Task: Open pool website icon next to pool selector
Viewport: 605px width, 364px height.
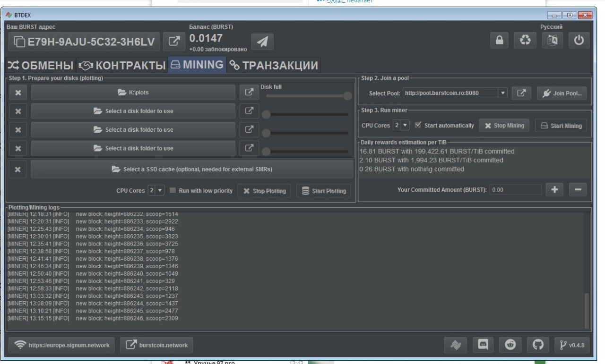Action: [x=521, y=93]
